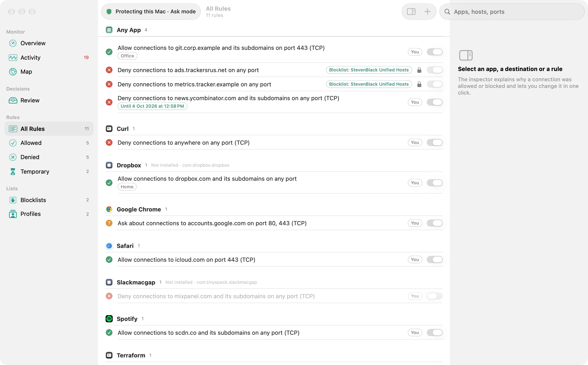
Task: Open the Review decisions inbox
Action: coord(49,100)
